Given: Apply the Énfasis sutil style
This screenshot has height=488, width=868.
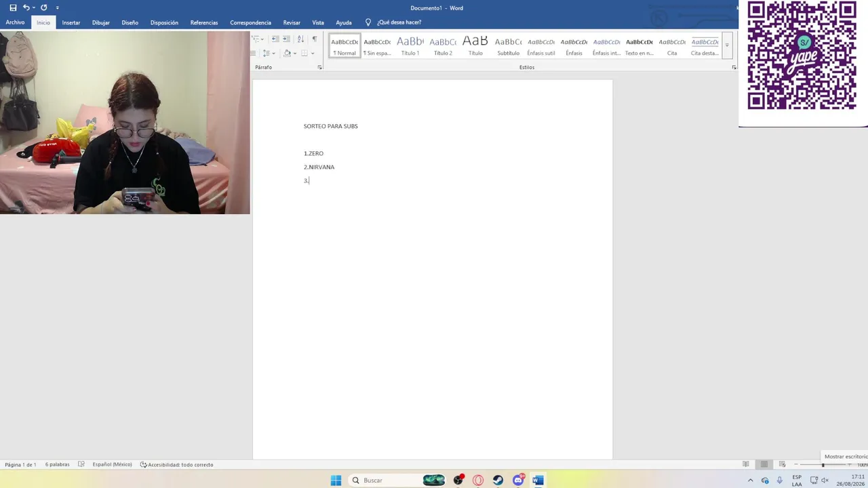Looking at the screenshot, I should 540,46.
